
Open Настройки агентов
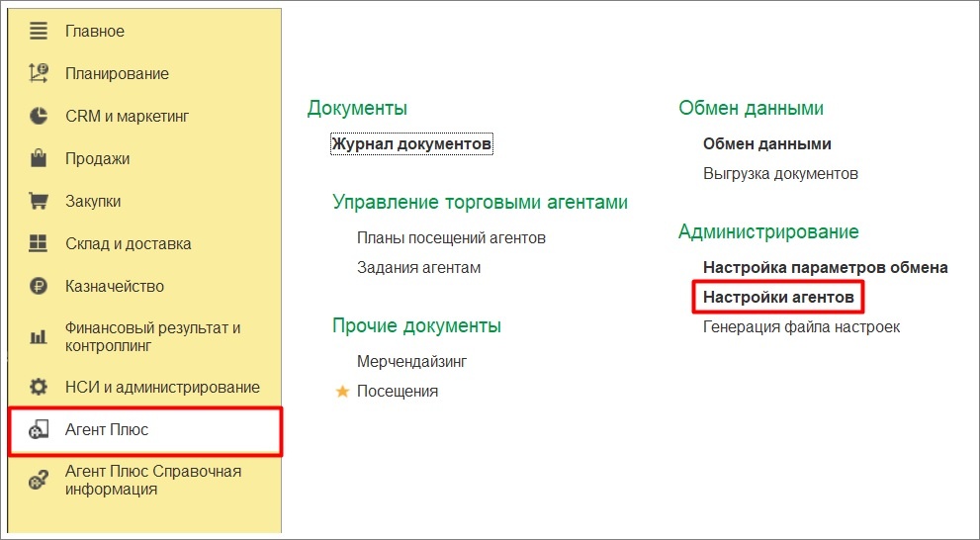point(778,297)
